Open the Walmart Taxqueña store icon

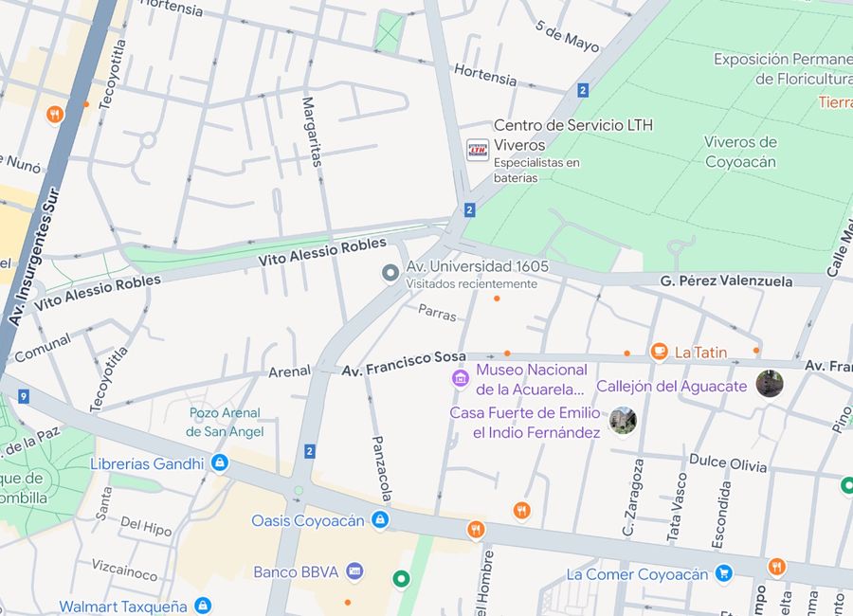[x=203, y=606]
